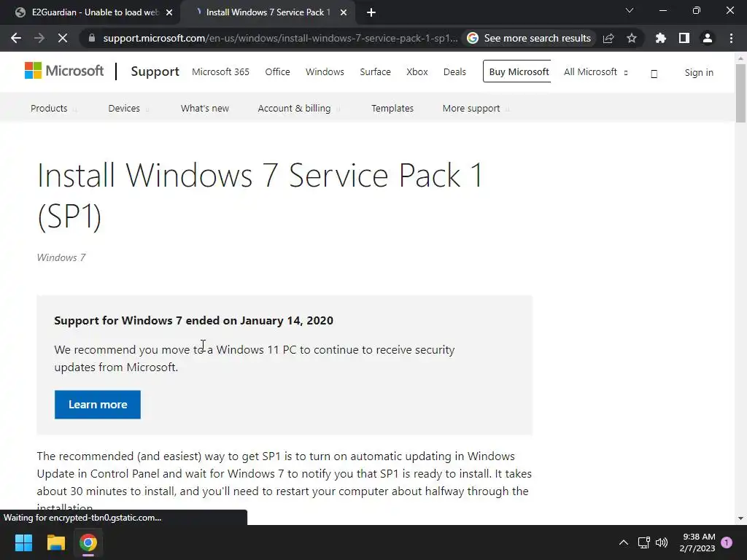Expand the Devices dropdown menu
Viewport: 747px width, 560px height.
tap(128, 108)
